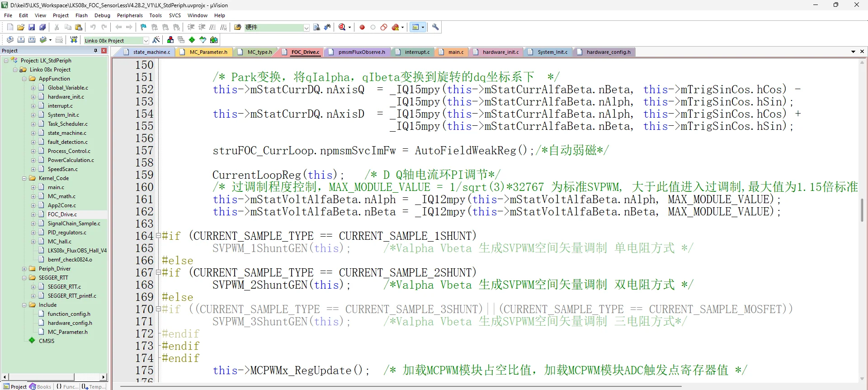This screenshot has width=868, height=390.
Task: Switch to the hardware_config.h editor tab
Action: coord(604,52)
